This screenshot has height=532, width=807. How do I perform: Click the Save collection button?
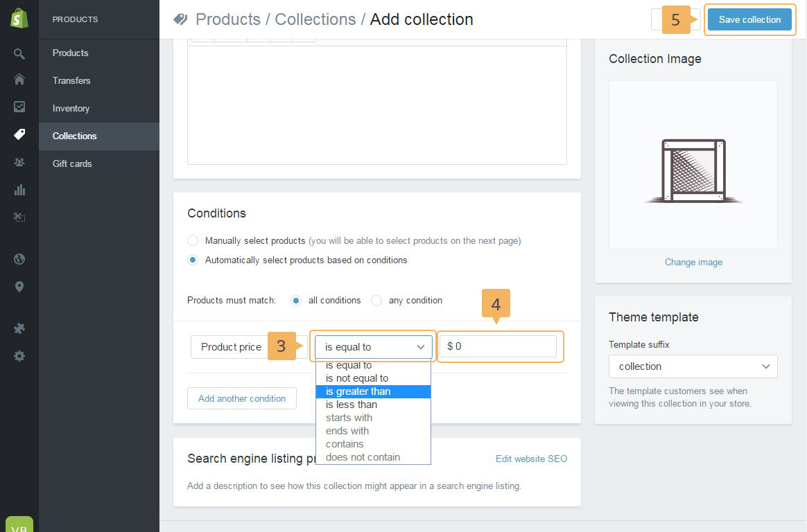pyautogui.click(x=749, y=19)
